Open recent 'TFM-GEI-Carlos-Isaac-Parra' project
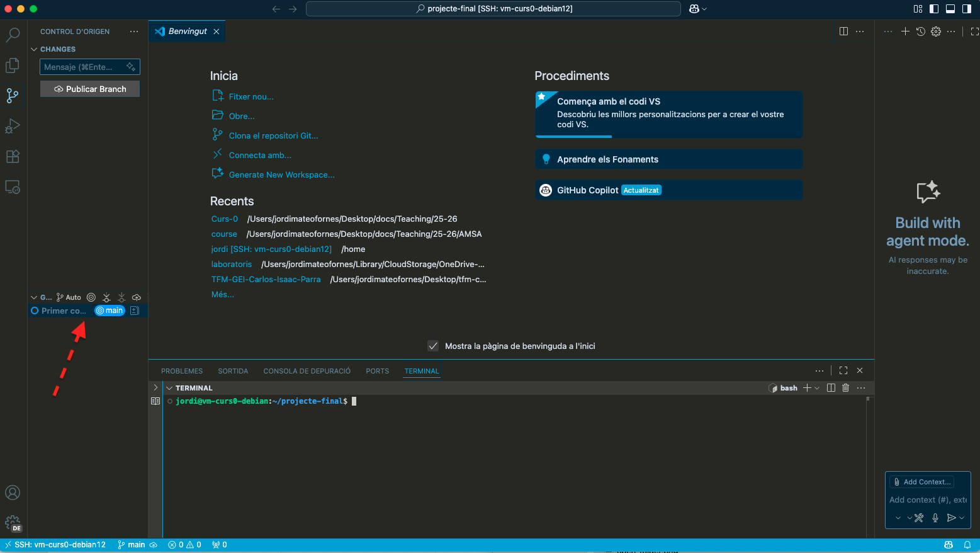Viewport: 980px width, 553px height. click(x=266, y=279)
